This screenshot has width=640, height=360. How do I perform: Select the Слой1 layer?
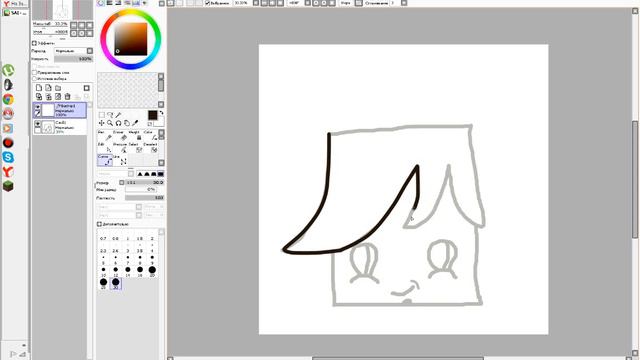[x=60, y=127]
